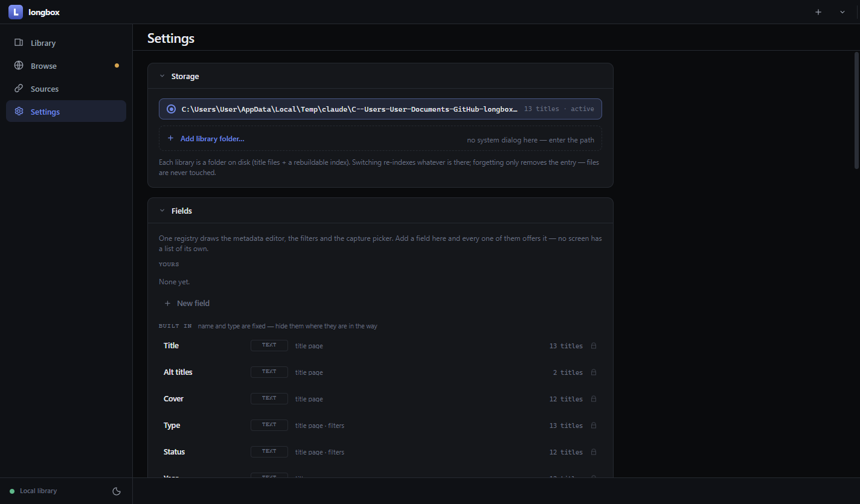Click "title page · filters" on the Type row
860x504 pixels.
[319, 426]
